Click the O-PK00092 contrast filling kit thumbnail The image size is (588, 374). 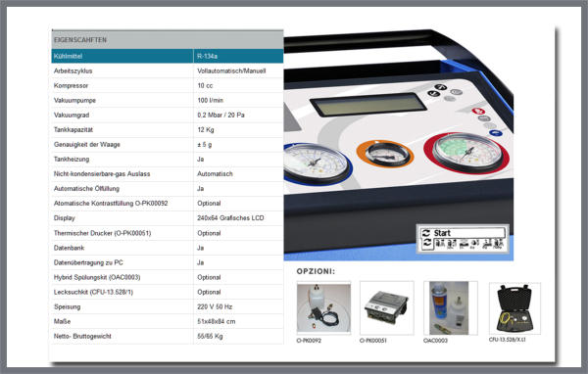coord(323,308)
